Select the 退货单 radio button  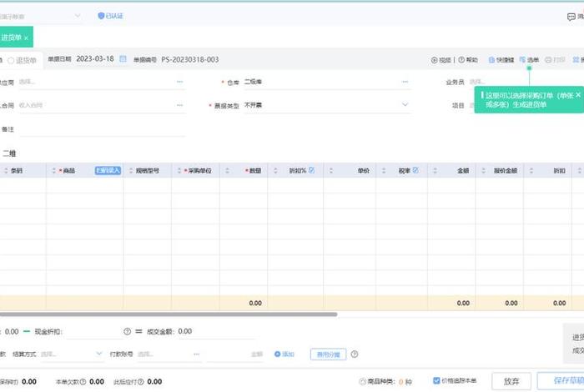(11, 60)
